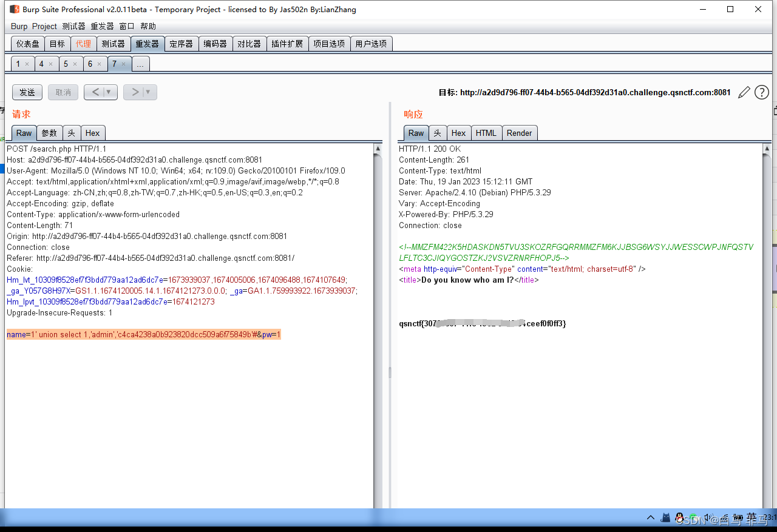Select response HTML view tab
The width and height of the screenshot is (777, 532).
click(x=486, y=133)
